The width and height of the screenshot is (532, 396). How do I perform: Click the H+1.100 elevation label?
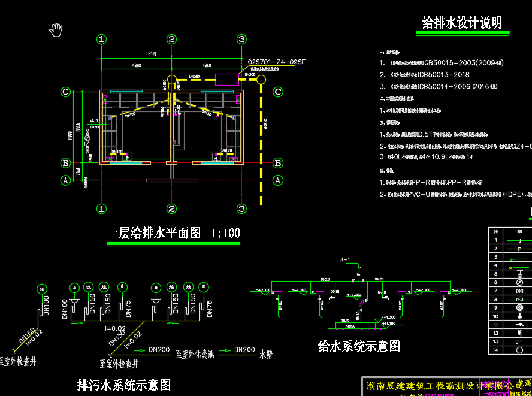[388, 324]
